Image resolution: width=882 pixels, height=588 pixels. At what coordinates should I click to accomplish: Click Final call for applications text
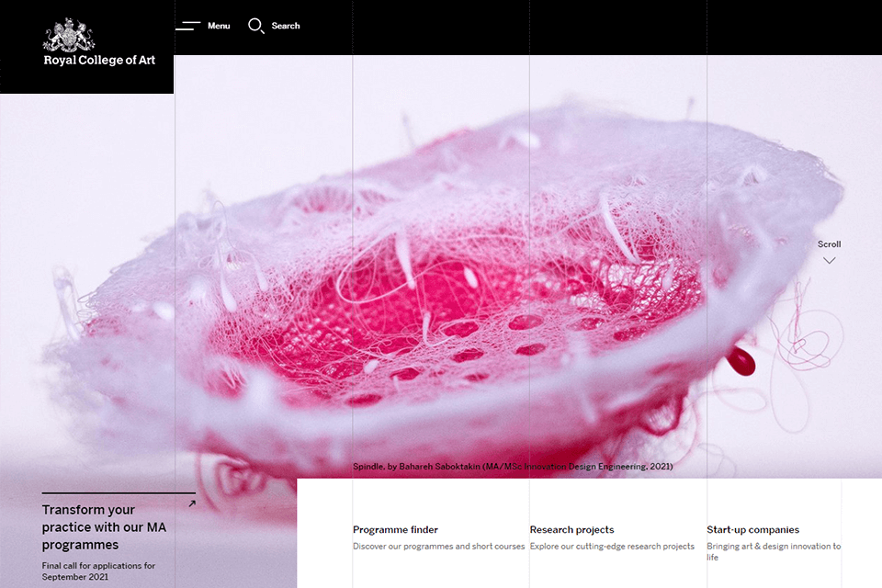point(98,571)
